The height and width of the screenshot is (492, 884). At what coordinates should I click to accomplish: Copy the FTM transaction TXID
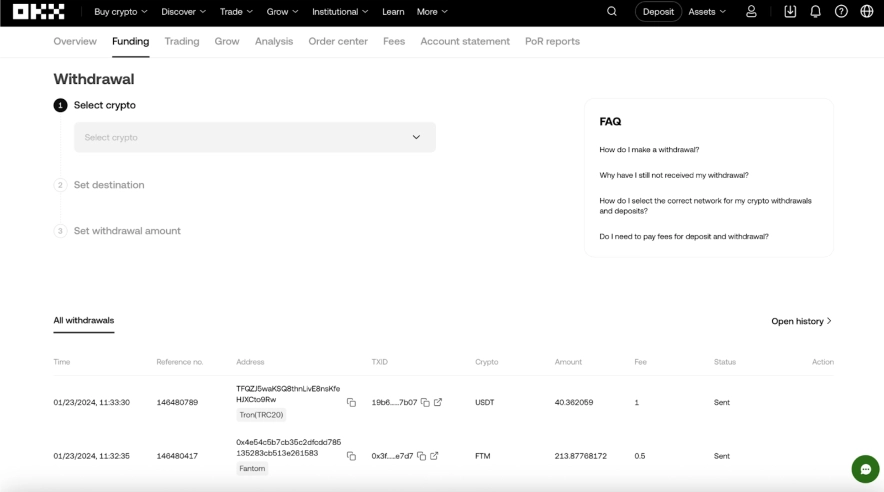pyautogui.click(x=421, y=456)
